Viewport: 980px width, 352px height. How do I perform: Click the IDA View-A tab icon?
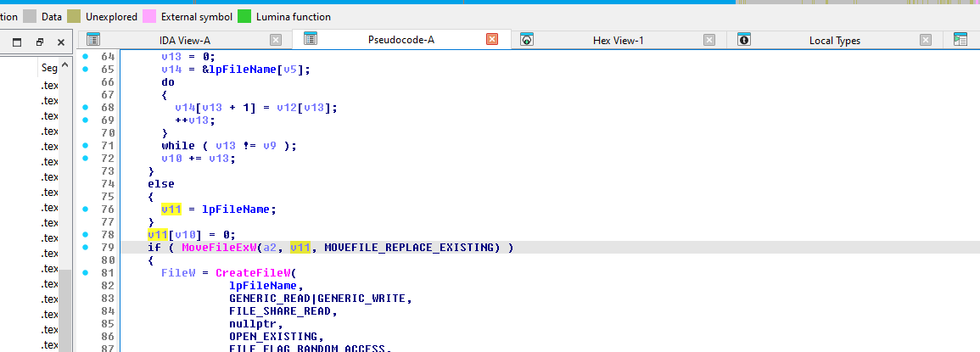[x=93, y=40]
